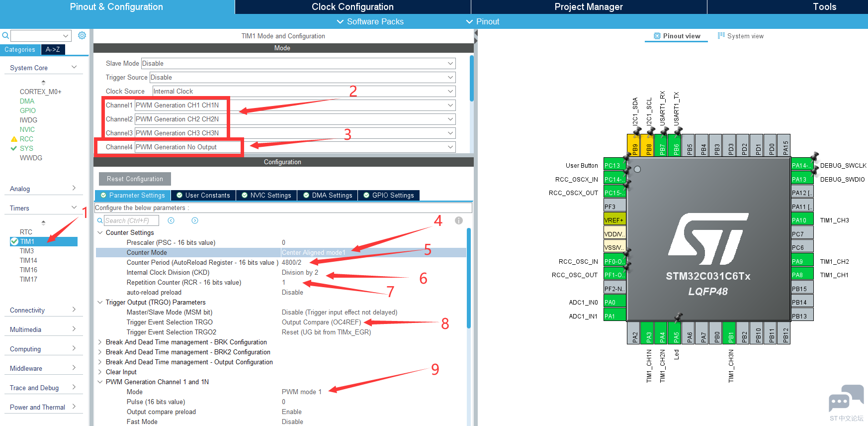
Task: Expand Break And Dead Time BRK Configuration
Action: (x=100, y=342)
